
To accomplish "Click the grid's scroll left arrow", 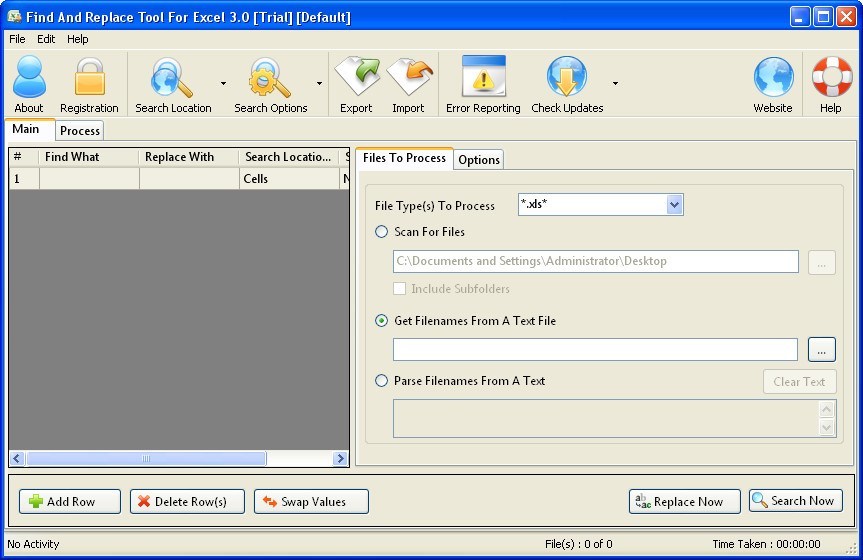I will pyautogui.click(x=17, y=458).
